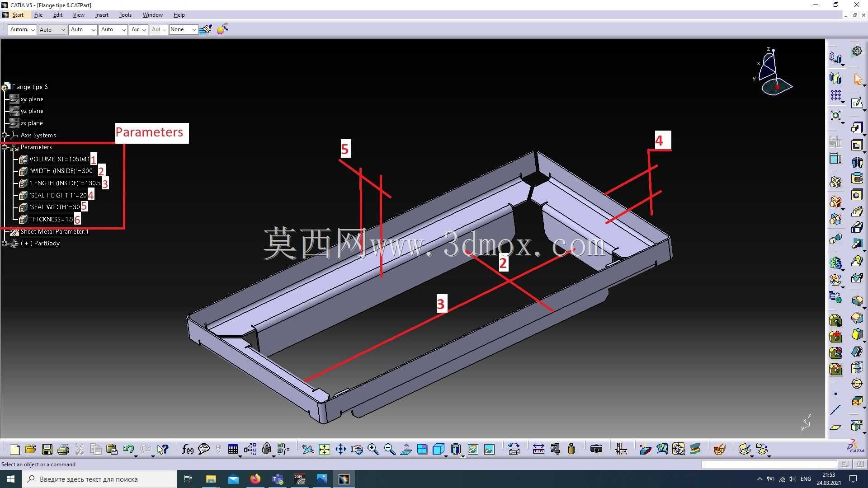
Task: Click the Painter brush icon in graphic properties
Action: 206,29
